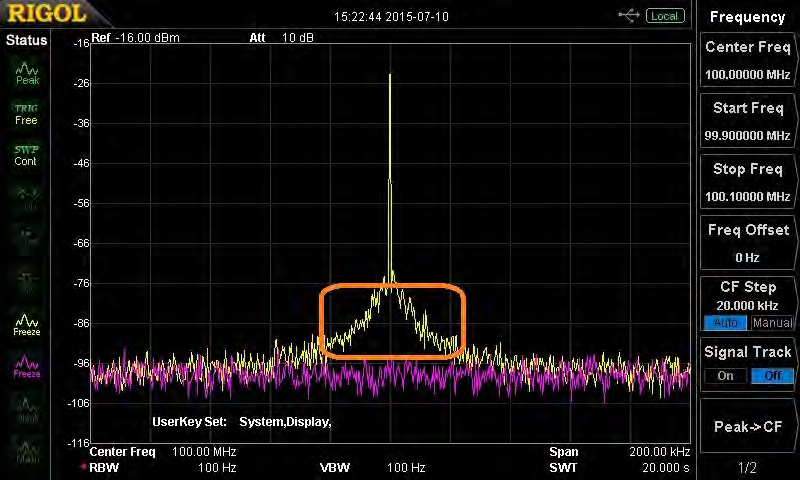Click the -116 y-axis label
Image resolution: width=800 pixels, height=480 pixels.
click(x=79, y=443)
